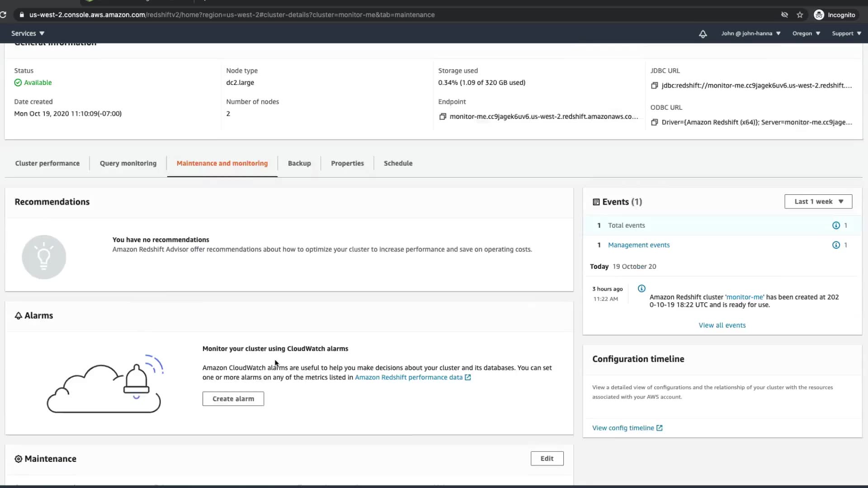Image resolution: width=868 pixels, height=488 pixels.
Task: Click info icon on 11:22 AM event
Action: [x=642, y=289]
